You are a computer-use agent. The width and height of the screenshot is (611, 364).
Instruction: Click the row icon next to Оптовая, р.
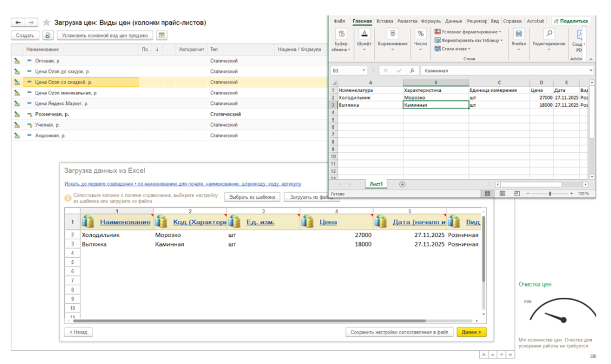tap(17, 61)
